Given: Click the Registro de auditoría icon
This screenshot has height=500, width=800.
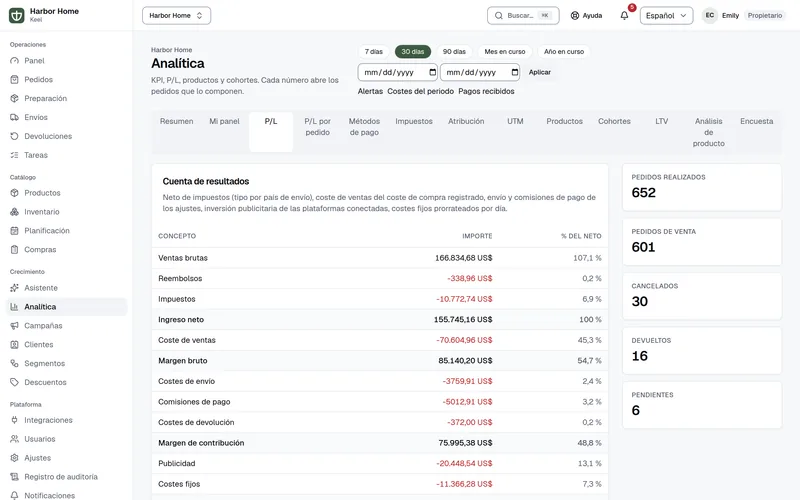Looking at the screenshot, I should tap(14, 477).
